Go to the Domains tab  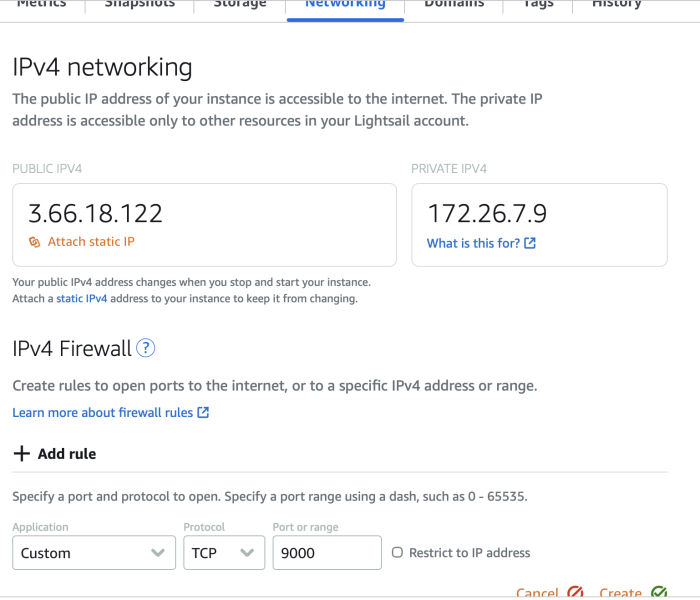click(x=454, y=4)
